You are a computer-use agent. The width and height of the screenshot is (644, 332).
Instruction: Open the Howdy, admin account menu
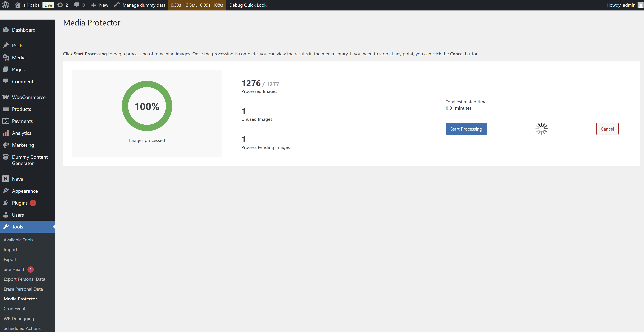pos(621,5)
